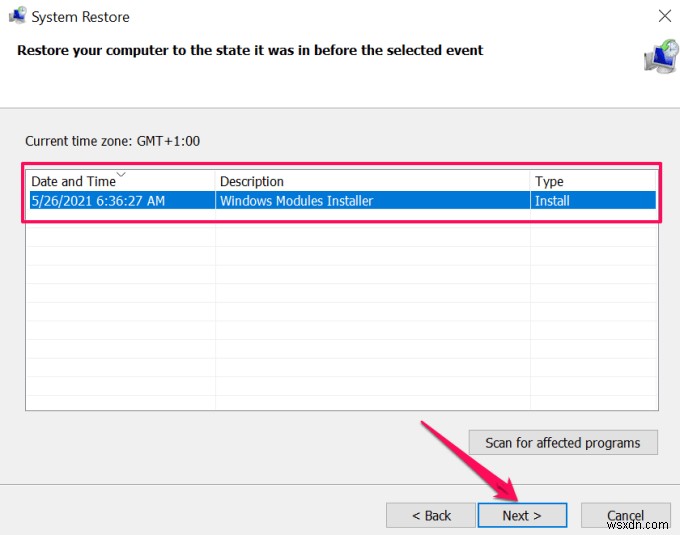This screenshot has height=535, width=680.
Task: Close the System Restore window
Action: 664,16
